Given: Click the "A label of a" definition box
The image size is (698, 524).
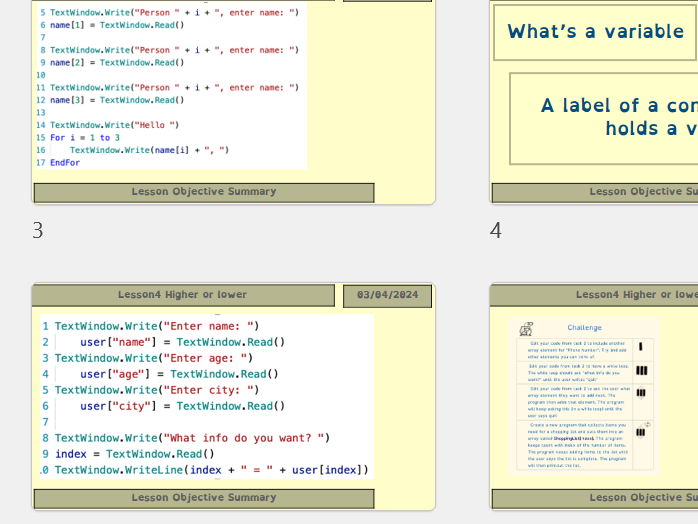Looking at the screenshot, I should coord(604,118).
